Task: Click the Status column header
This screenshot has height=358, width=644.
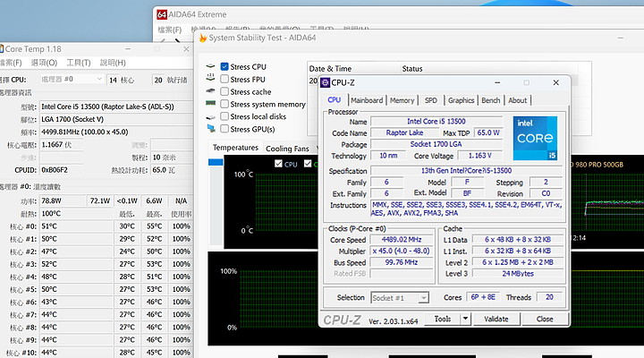Action: (x=489, y=68)
